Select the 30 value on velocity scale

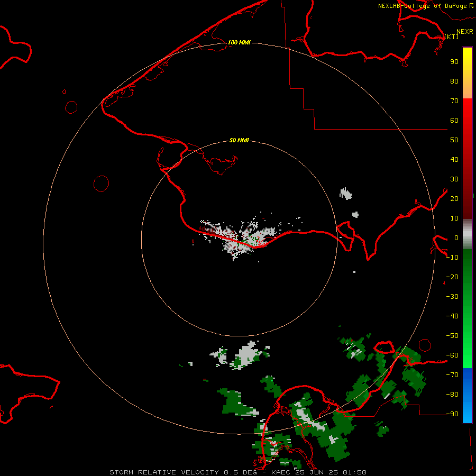[x=454, y=179]
